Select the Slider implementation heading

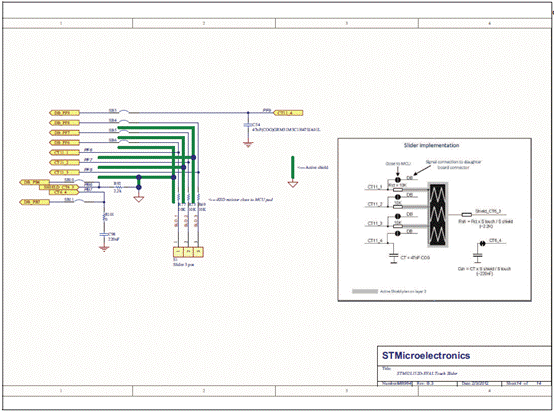[x=431, y=145]
